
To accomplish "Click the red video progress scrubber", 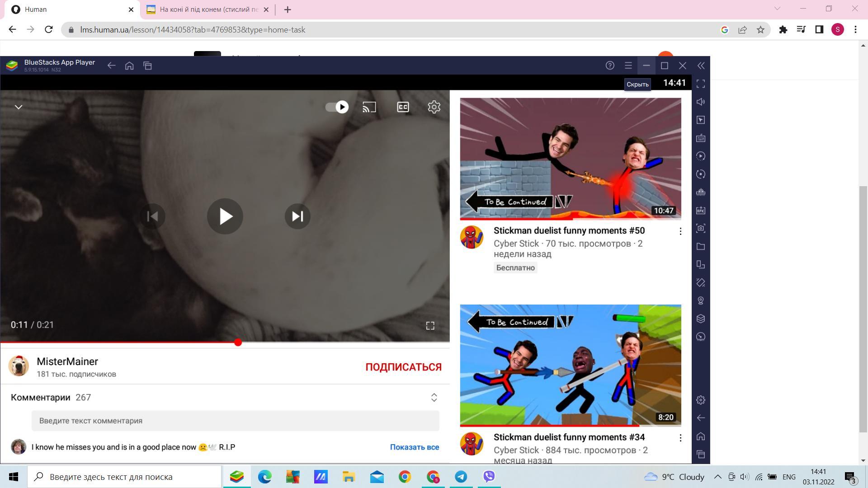I will [238, 343].
